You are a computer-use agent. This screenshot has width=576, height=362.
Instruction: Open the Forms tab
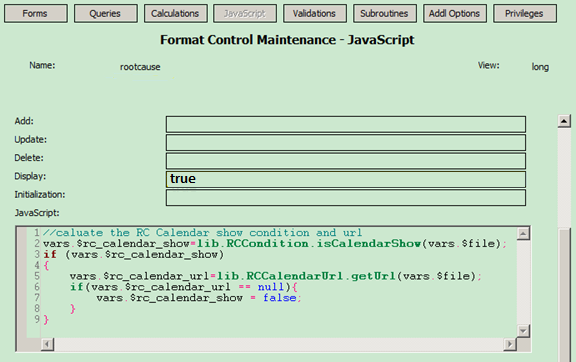(x=36, y=14)
